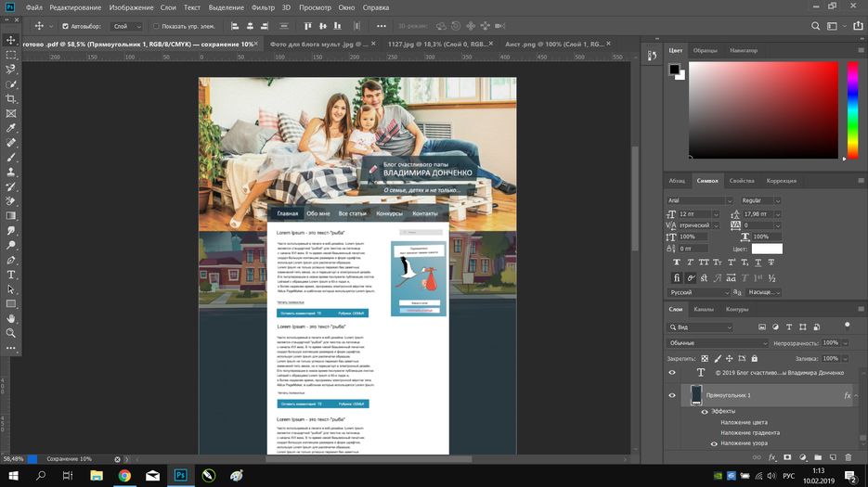Screen dimensions: 868x487
Task: Open the three-dots extra align options
Action: 382,26
